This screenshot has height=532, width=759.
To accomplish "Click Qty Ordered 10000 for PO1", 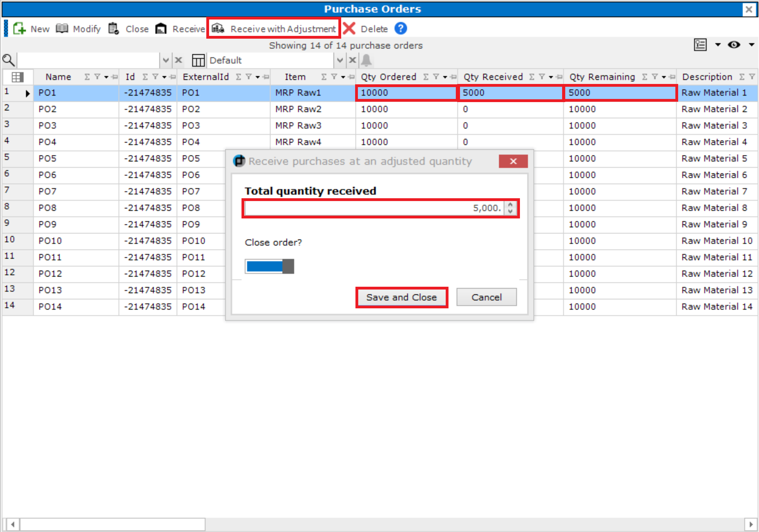I will (406, 93).
